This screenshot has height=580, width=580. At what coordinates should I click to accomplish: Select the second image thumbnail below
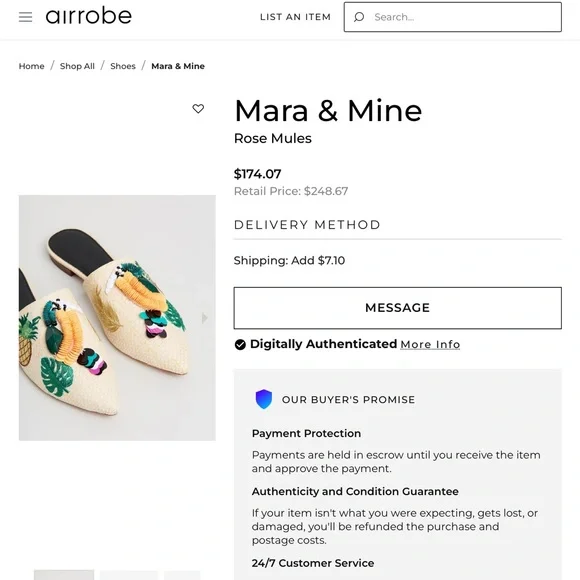129,575
